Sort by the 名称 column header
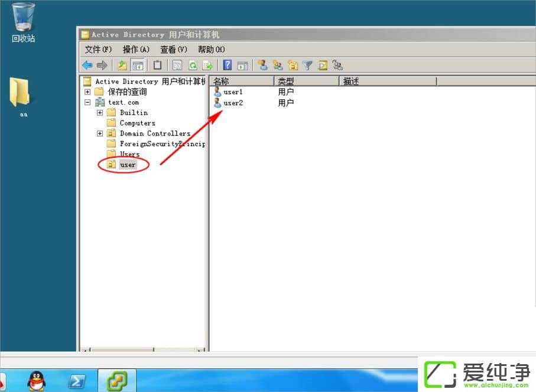This screenshot has width=536, height=392. pos(241,82)
